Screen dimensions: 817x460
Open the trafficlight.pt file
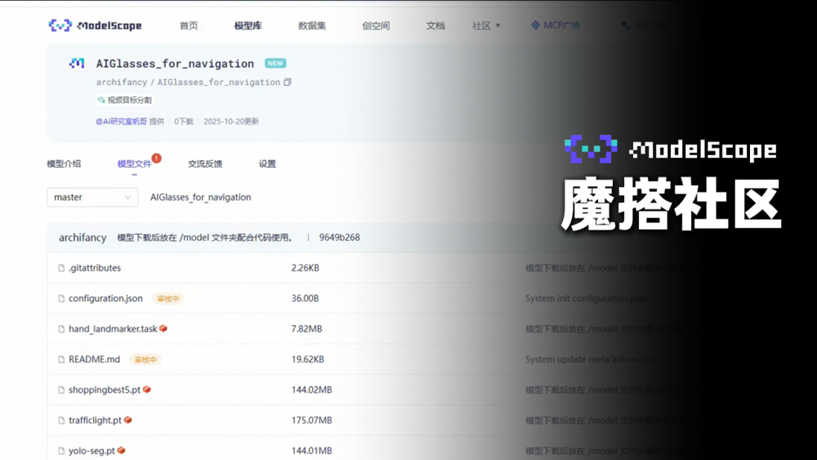[x=95, y=420]
